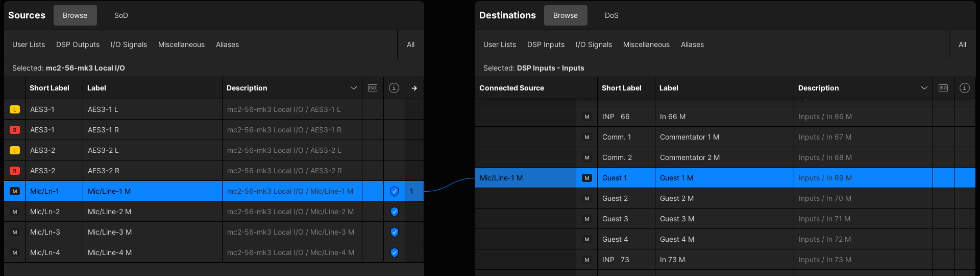Click the red R badge for AES3-2
Image resolution: width=980 pixels, height=276 pixels.
point(15,171)
